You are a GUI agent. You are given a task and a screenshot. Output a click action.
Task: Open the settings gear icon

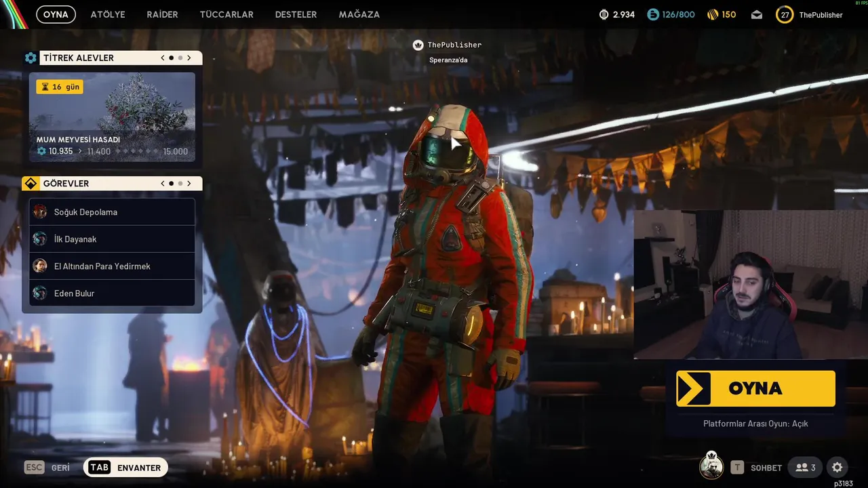coord(837,468)
